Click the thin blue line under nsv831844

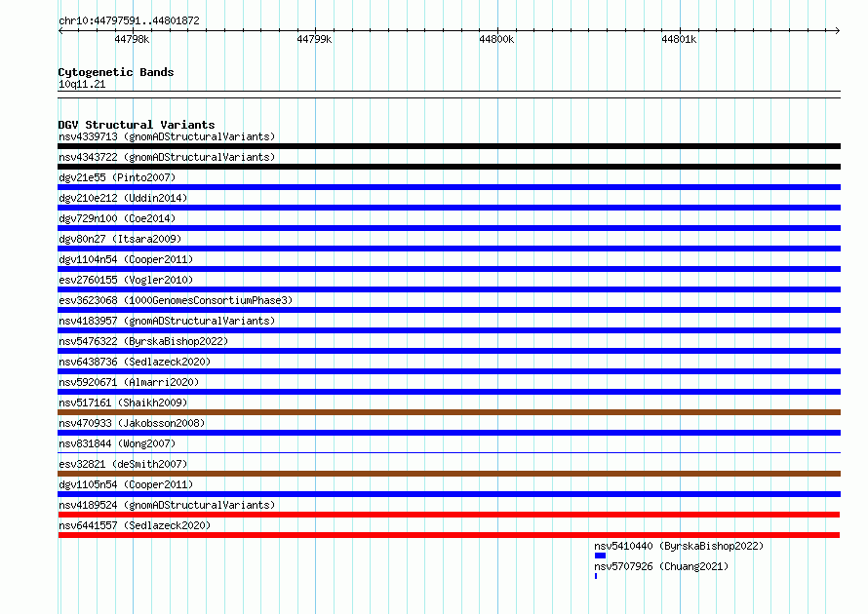tap(449, 453)
